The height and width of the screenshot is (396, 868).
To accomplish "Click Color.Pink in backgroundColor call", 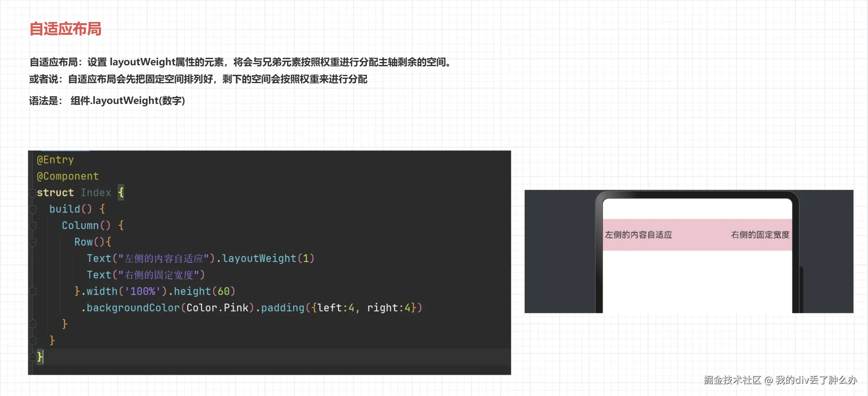I will click(x=217, y=308).
